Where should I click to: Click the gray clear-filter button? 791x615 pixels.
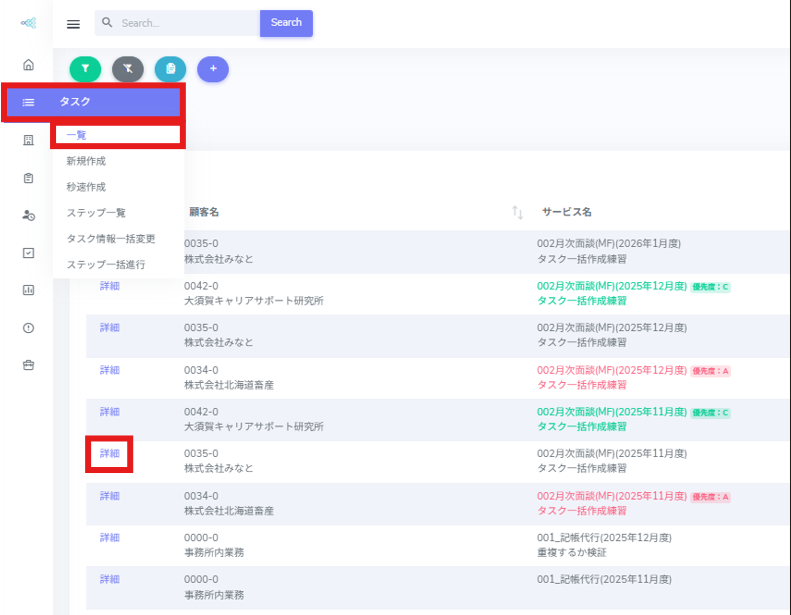click(128, 68)
